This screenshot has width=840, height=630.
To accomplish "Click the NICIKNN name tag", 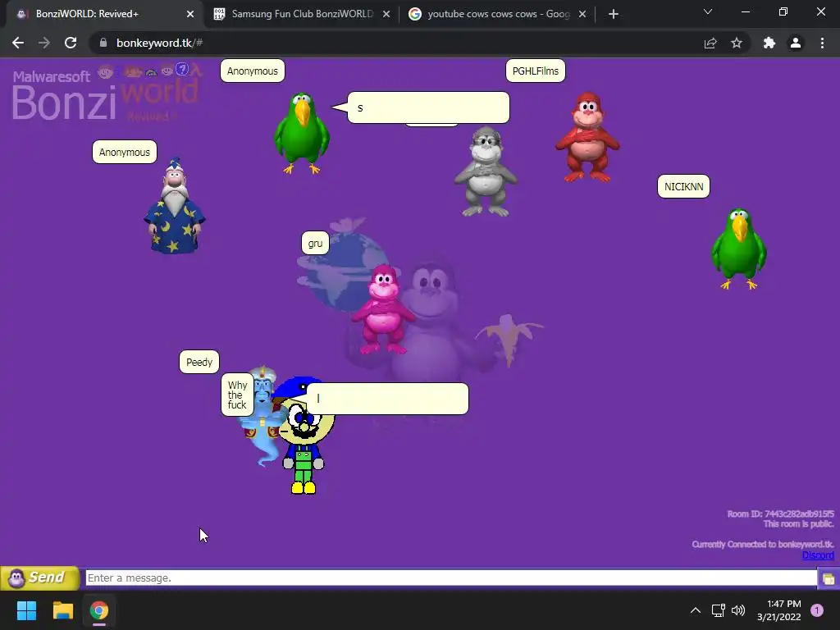I will [683, 186].
